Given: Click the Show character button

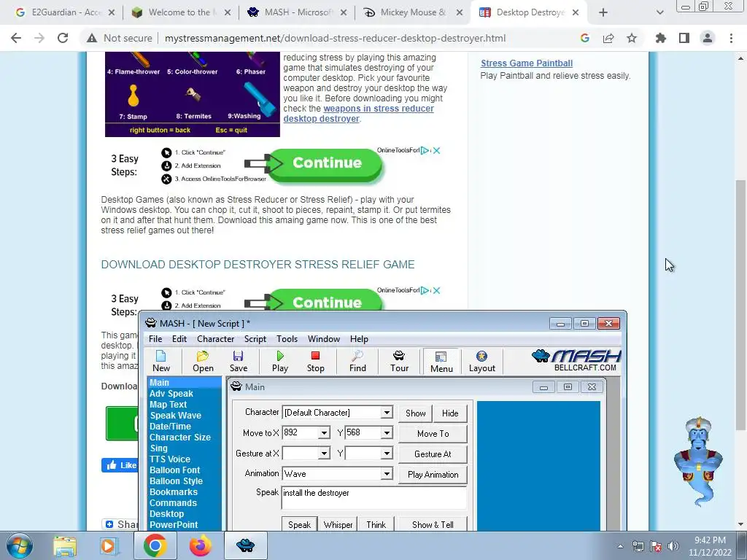Looking at the screenshot, I should tap(415, 413).
